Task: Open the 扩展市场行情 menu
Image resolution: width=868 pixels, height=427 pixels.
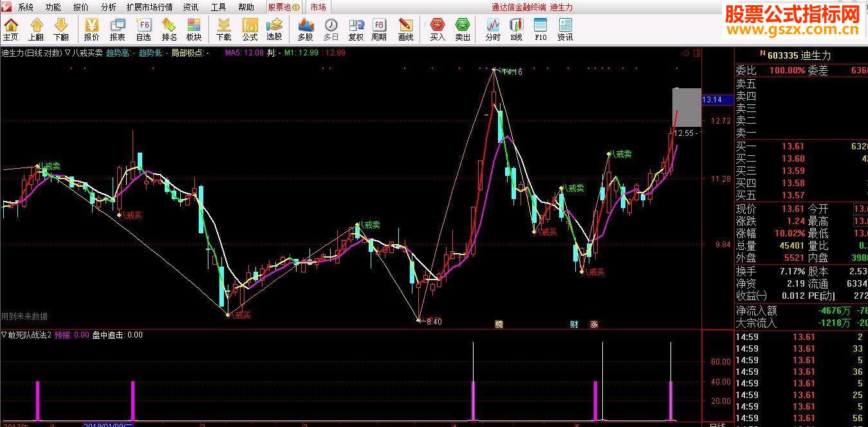Action: click(150, 7)
